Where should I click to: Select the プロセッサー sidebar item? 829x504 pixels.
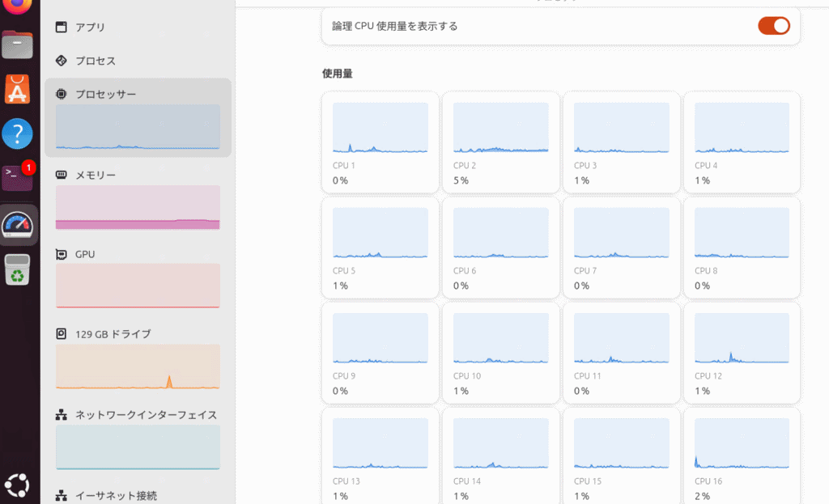pyautogui.click(x=105, y=94)
